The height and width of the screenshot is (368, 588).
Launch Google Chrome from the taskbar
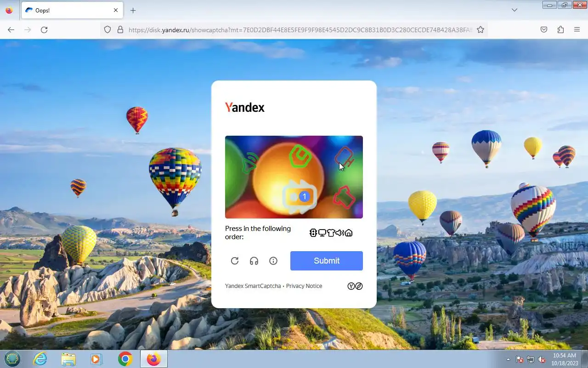(x=125, y=359)
